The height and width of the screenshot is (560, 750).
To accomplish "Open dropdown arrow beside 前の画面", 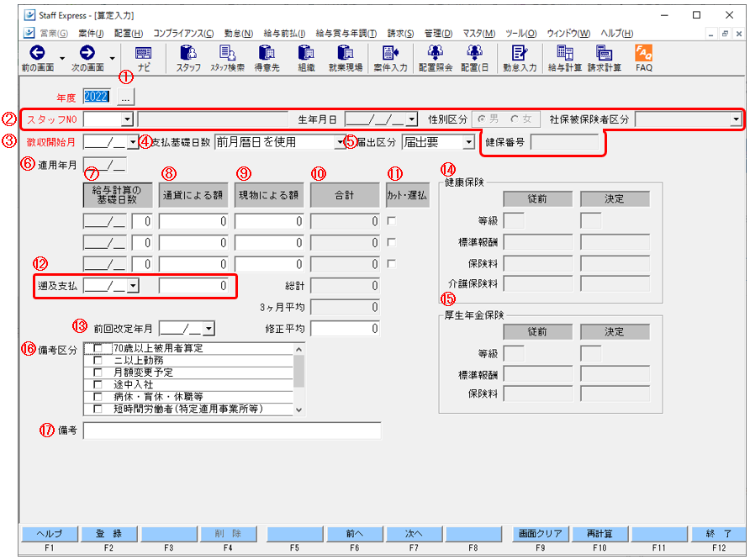I will (62, 58).
